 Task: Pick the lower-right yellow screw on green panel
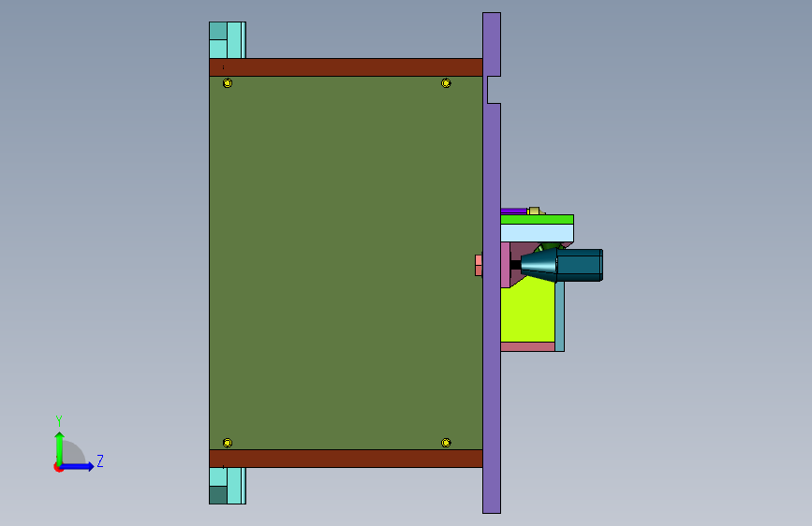(446, 443)
